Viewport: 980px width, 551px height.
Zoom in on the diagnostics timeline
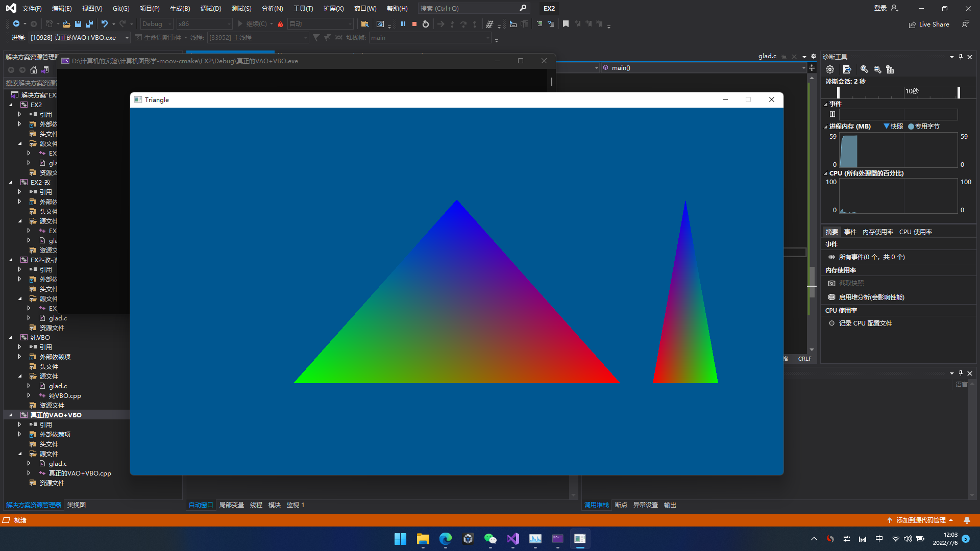(864, 69)
